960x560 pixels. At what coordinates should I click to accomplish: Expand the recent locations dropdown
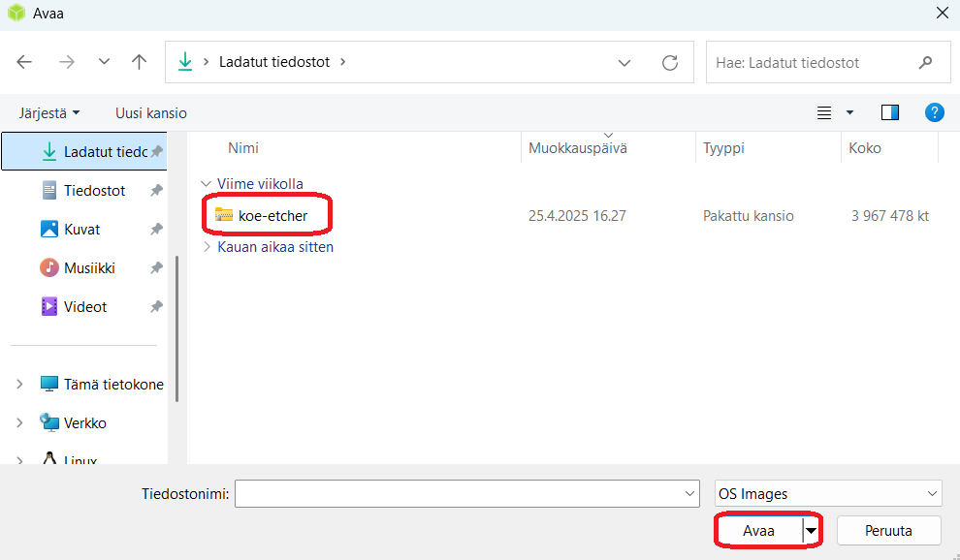[x=104, y=62]
